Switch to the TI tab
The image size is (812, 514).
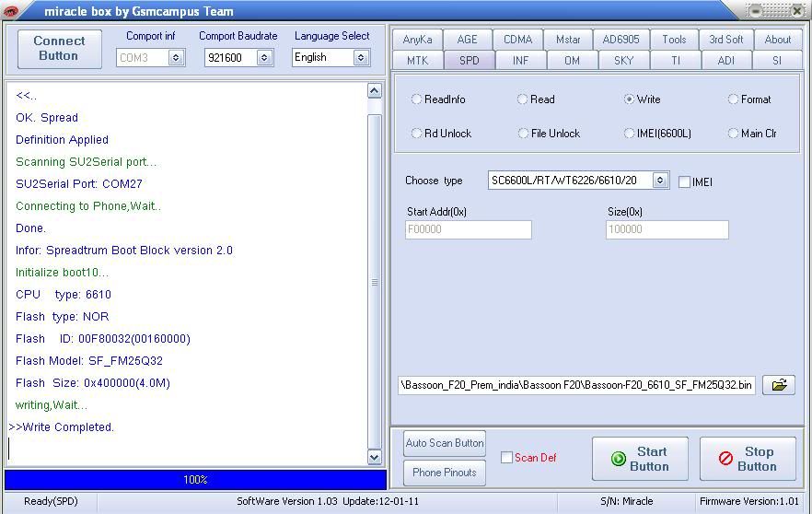pyautogui.click(x=676, y=61)
